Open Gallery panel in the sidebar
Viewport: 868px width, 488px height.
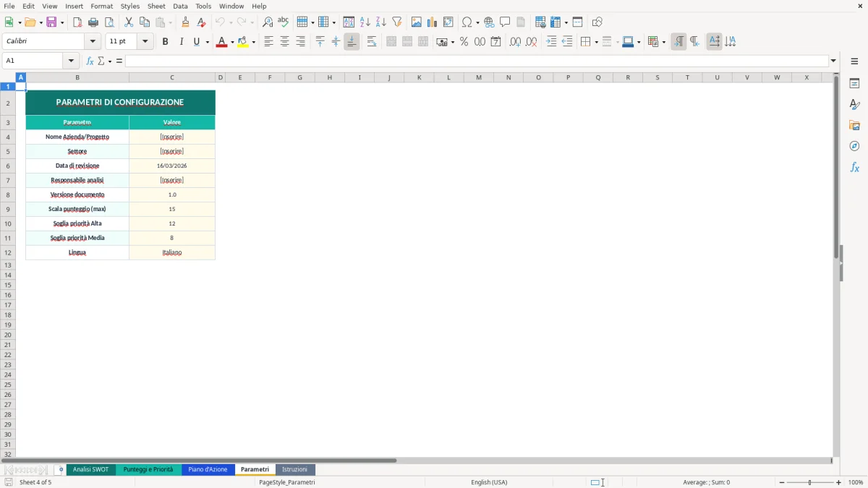854,125
